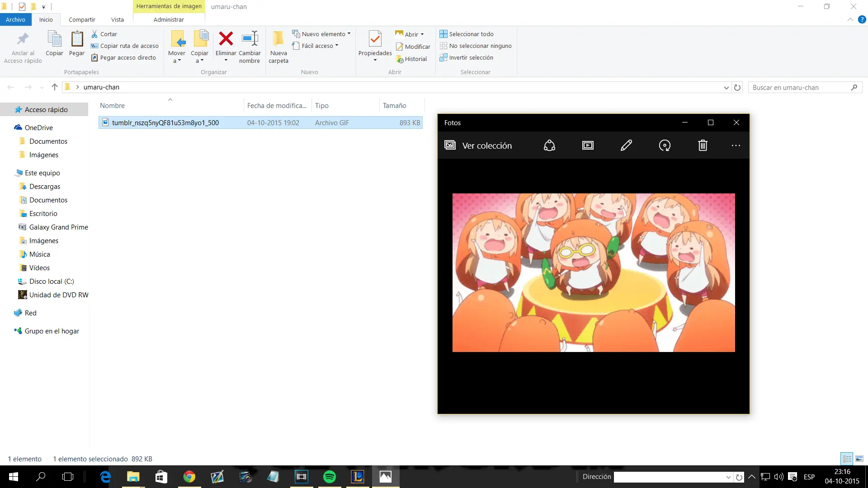Click Historial in the Abrir group
Viewport: 868px width, 488px height.
pos(411,59)
